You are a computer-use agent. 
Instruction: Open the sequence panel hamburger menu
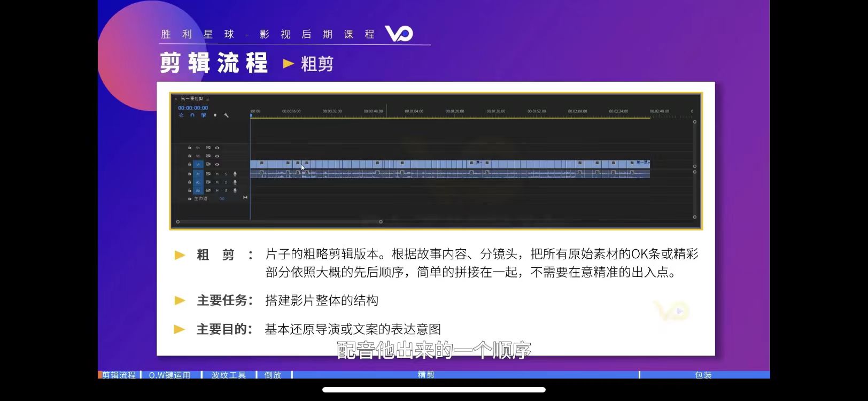[208, 99]
